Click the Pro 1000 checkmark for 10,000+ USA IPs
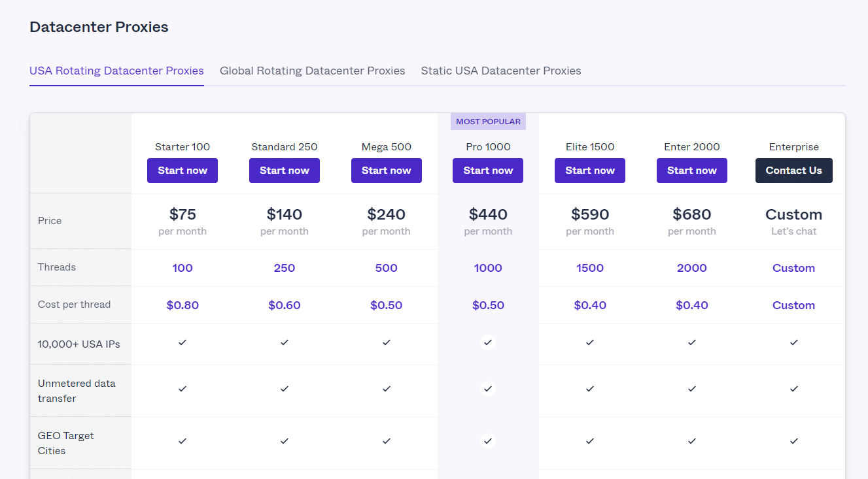The width and height of the screenshot is (868, 479). pos(488,342)
